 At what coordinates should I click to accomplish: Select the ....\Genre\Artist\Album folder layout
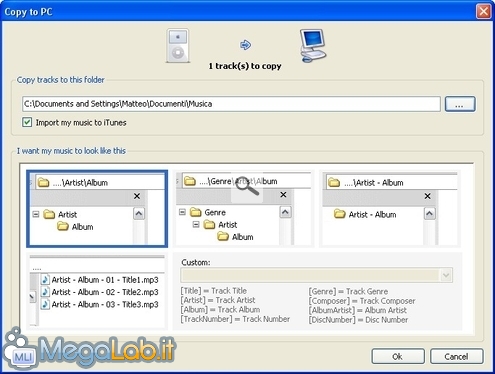click(x=244, y=209)
